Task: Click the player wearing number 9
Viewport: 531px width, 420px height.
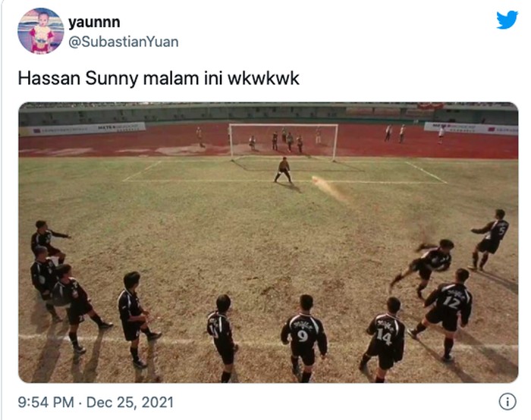Action: (303, 338)
